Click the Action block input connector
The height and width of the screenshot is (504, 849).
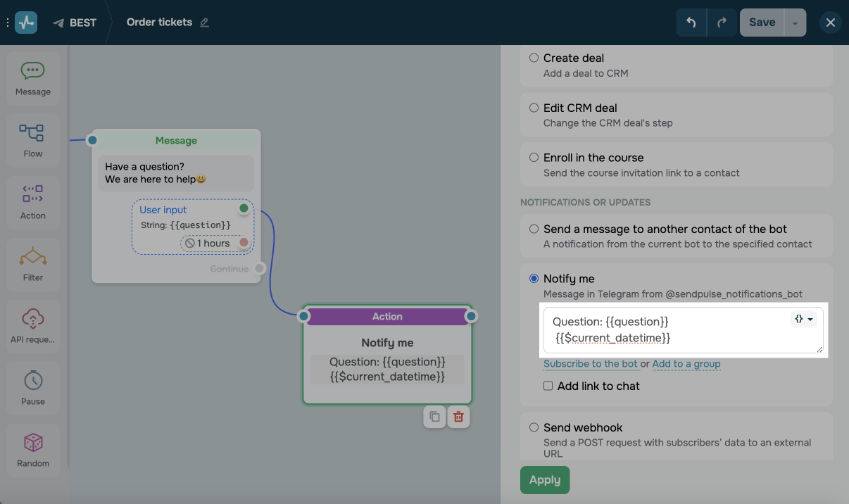point(303,317)
